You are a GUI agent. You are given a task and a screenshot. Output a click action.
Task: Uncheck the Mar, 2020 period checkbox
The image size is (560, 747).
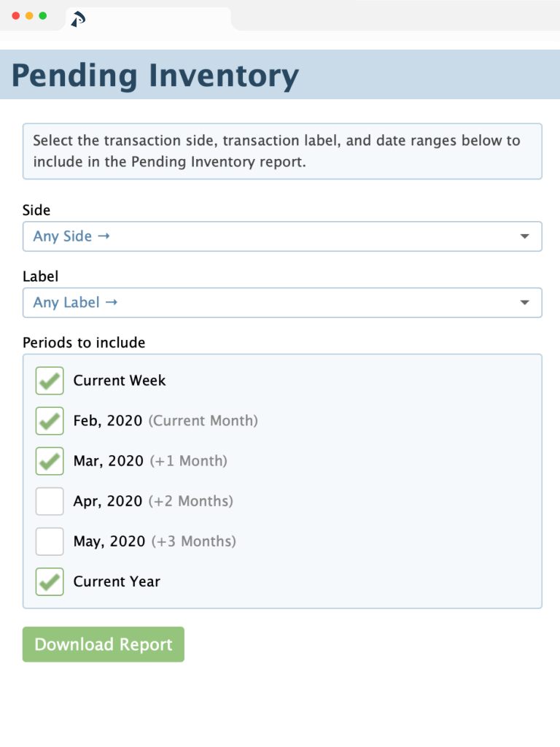tap(49, 461)
